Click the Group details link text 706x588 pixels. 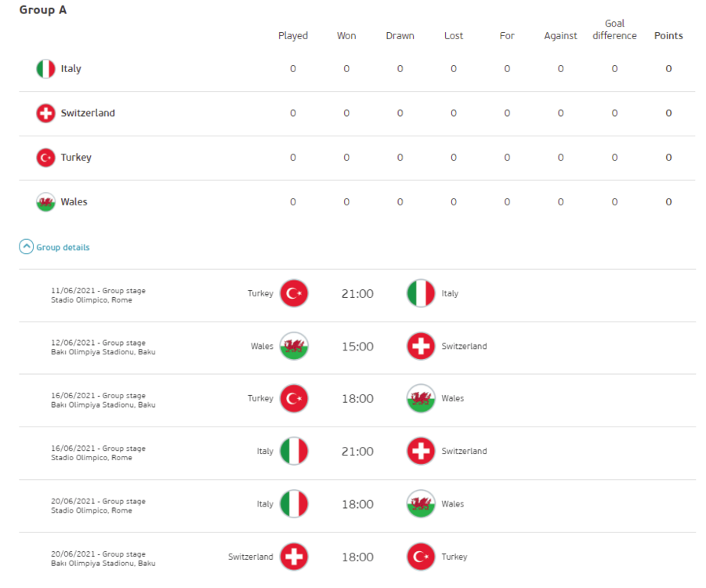point(63,248)
